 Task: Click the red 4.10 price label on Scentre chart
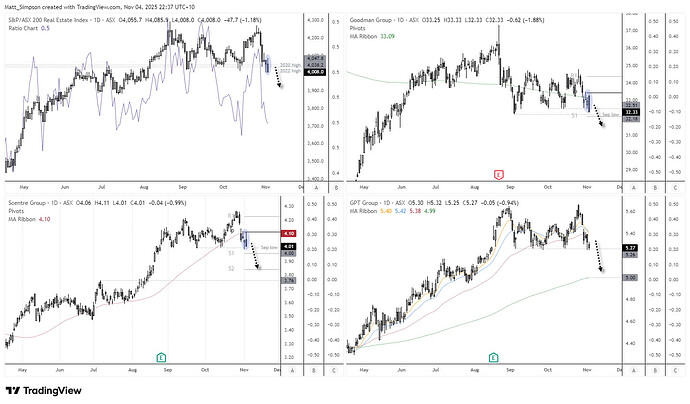(287, 234)
